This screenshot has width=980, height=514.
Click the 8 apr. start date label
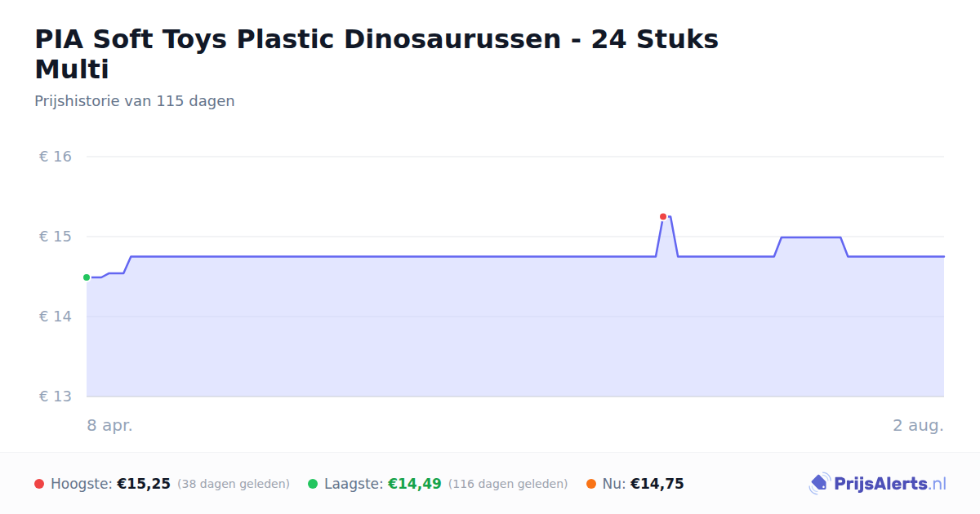(x=110, y=425)
